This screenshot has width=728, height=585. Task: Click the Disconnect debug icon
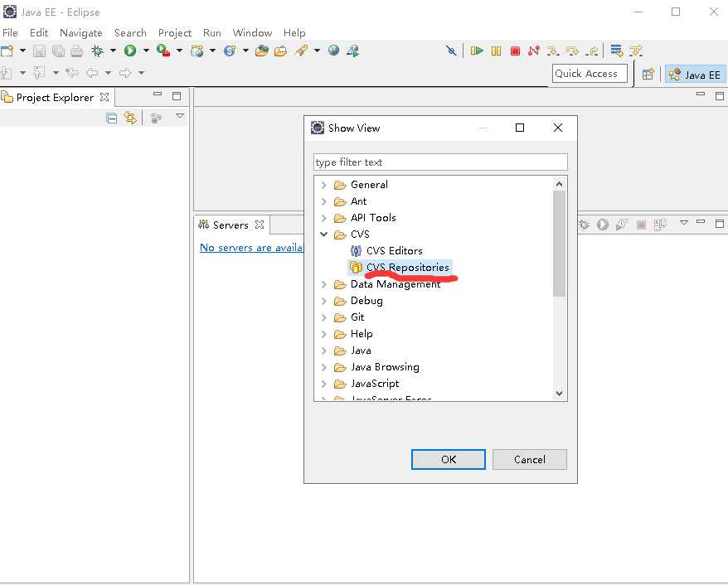pyautogui.click(x=534, y=51)
